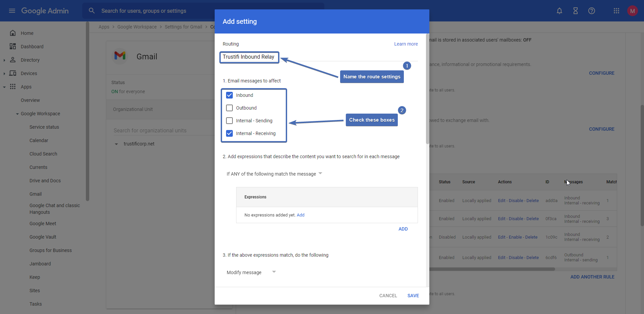Click the Home icon in sidebar
The image size is (644, 314).
13,33
